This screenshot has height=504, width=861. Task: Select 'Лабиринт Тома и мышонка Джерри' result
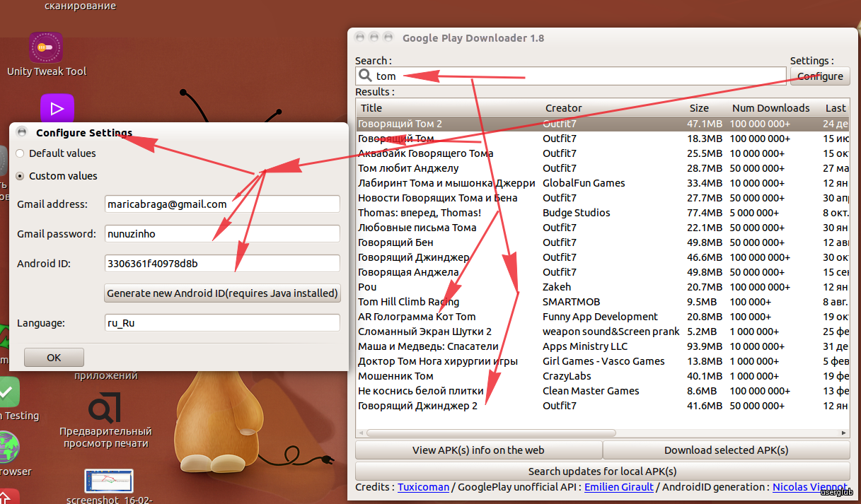[x=603, y=183]
